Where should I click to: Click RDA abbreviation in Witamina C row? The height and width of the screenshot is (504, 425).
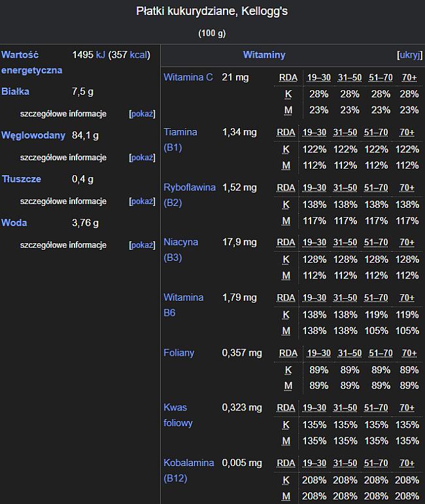click(288, 78)
